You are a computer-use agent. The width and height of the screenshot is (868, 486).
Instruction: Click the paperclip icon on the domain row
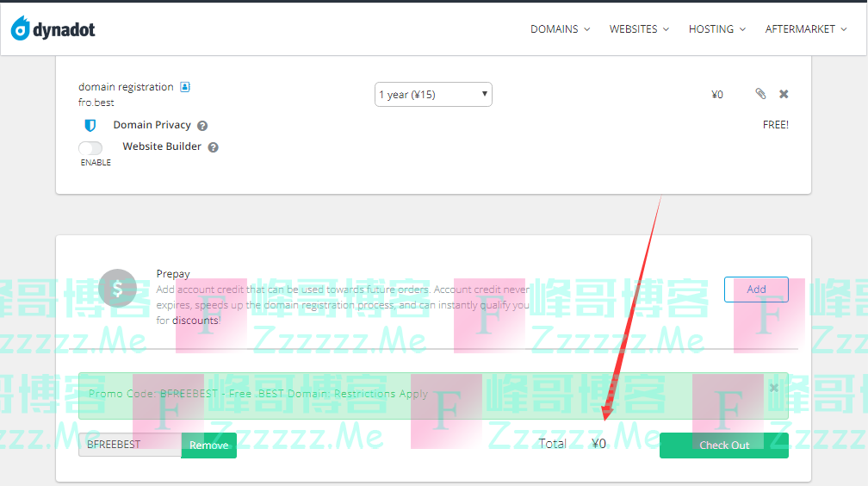tap(760, 94)
